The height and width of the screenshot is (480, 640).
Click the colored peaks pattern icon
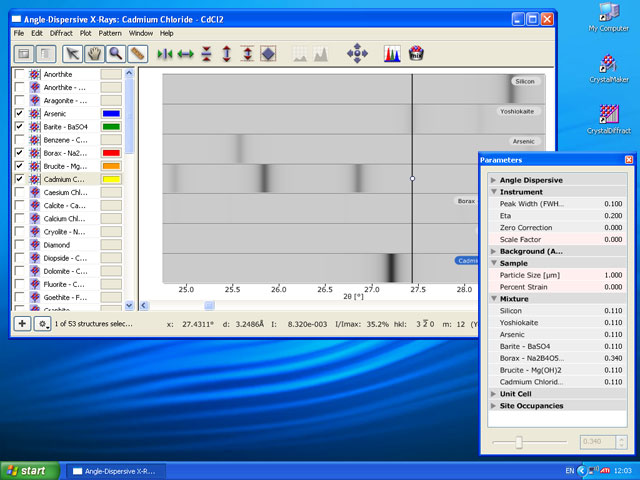coord(392,54)
